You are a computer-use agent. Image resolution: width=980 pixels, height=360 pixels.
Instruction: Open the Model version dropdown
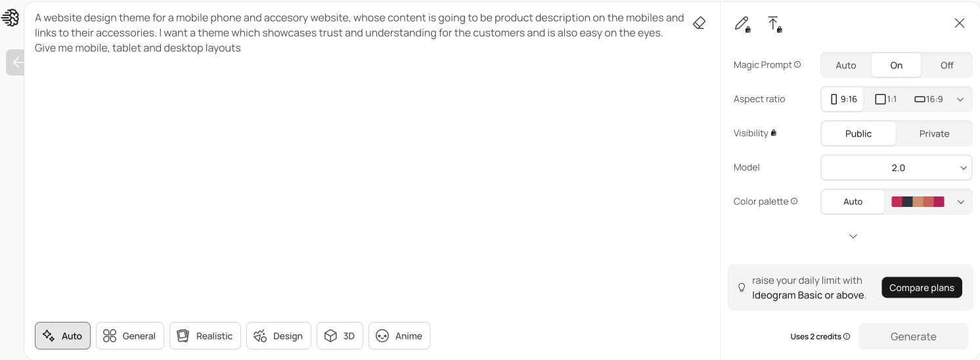pos(897,168)
